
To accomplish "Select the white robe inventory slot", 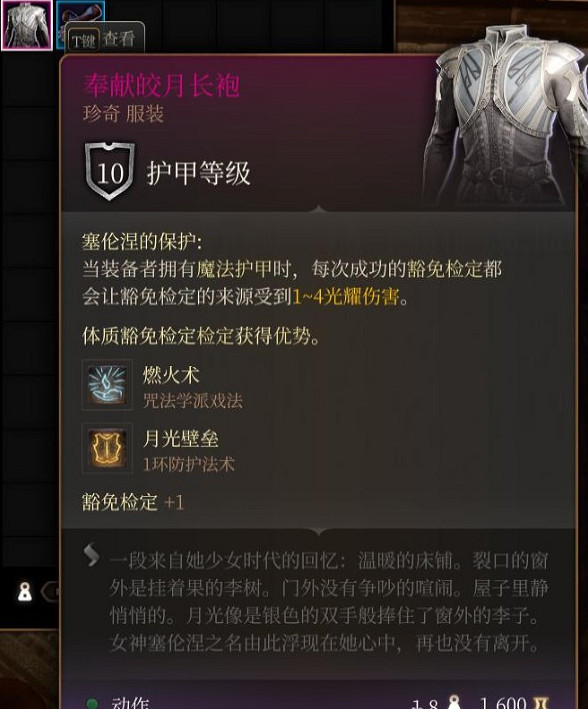I will coord(27,25).
